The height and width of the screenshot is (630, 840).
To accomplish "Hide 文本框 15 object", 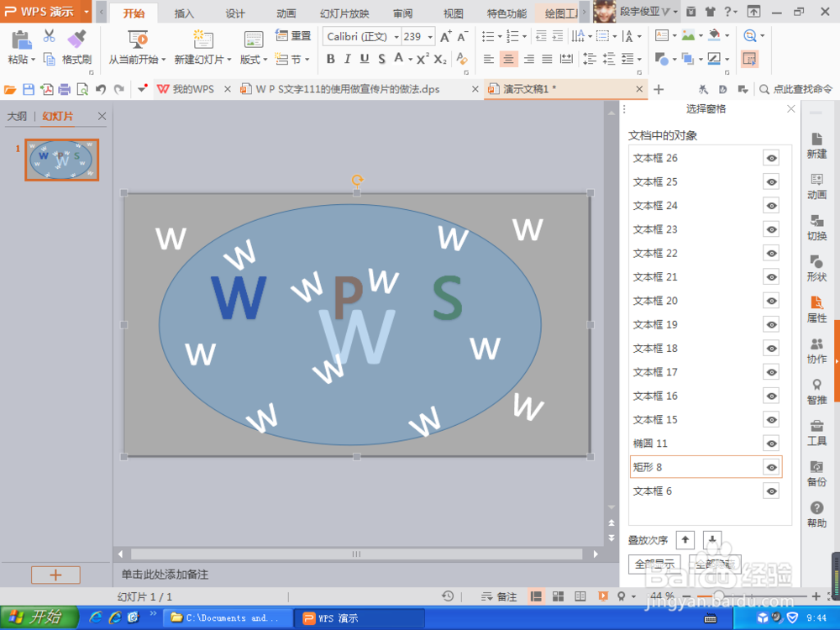I will point(771,419).
